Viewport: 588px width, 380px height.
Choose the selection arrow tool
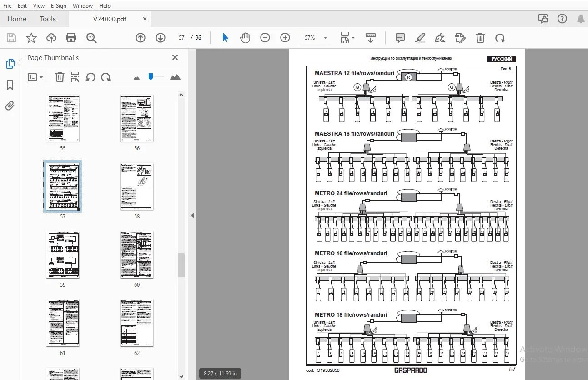(x=225, y=38)
